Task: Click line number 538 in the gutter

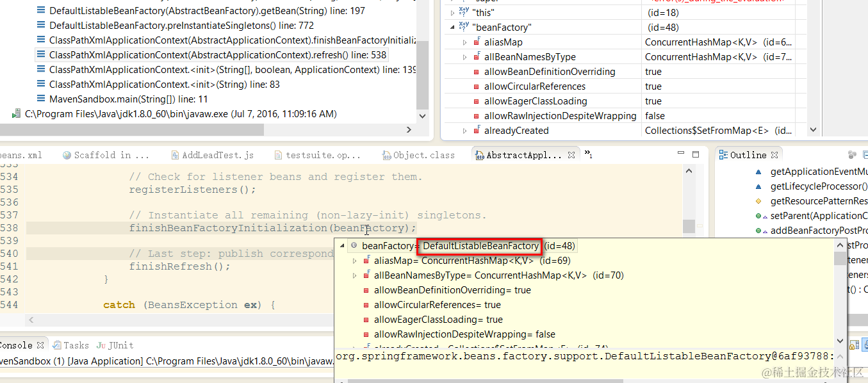Action: tap(10, 228)
